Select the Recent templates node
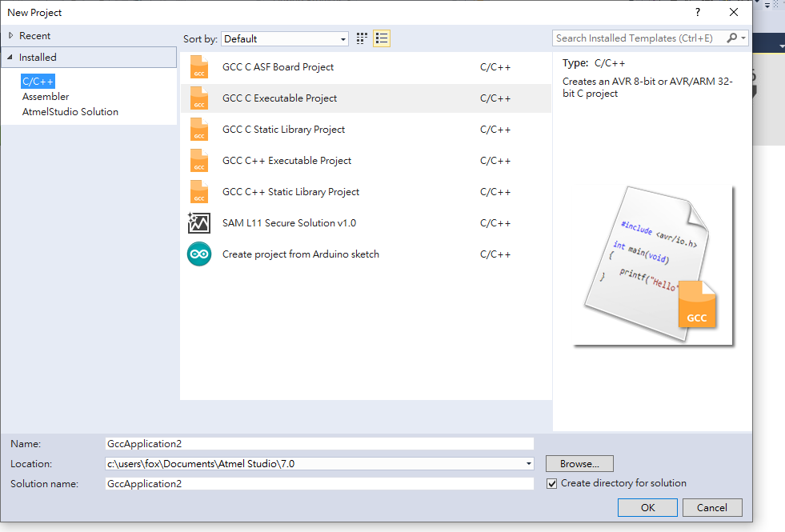785x532 pixels. 34,35
